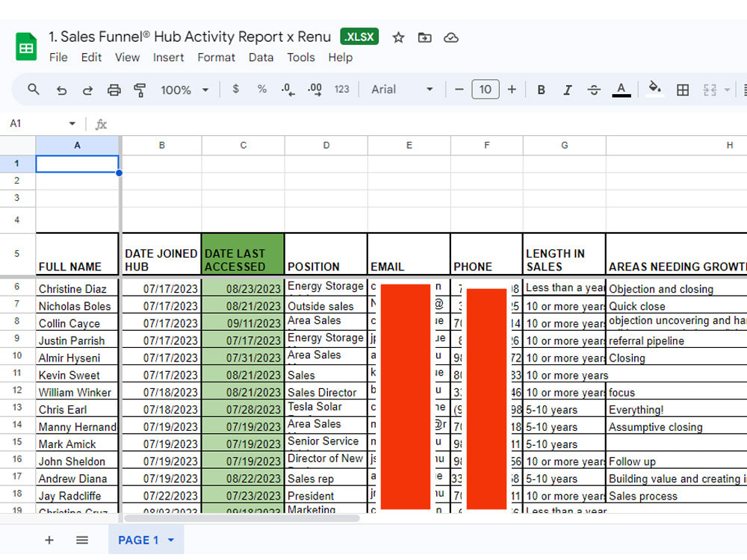Format as percent

point(261,89)
